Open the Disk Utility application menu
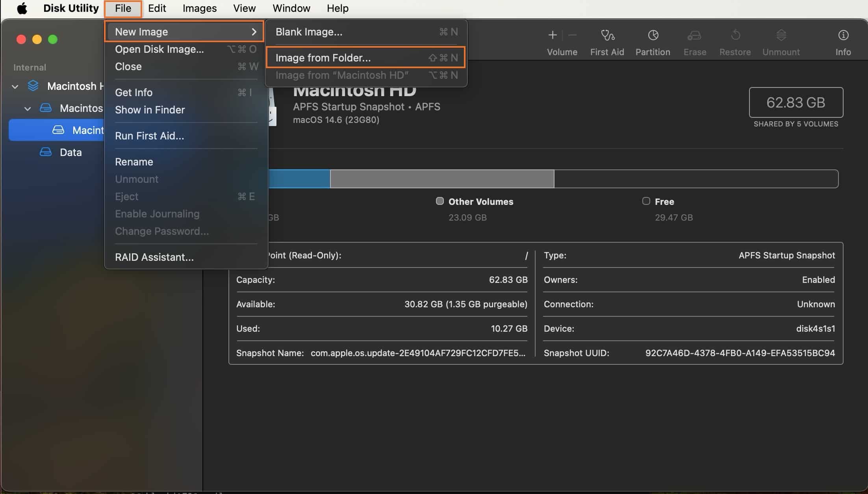868x494 pixels. pos(71,8)
